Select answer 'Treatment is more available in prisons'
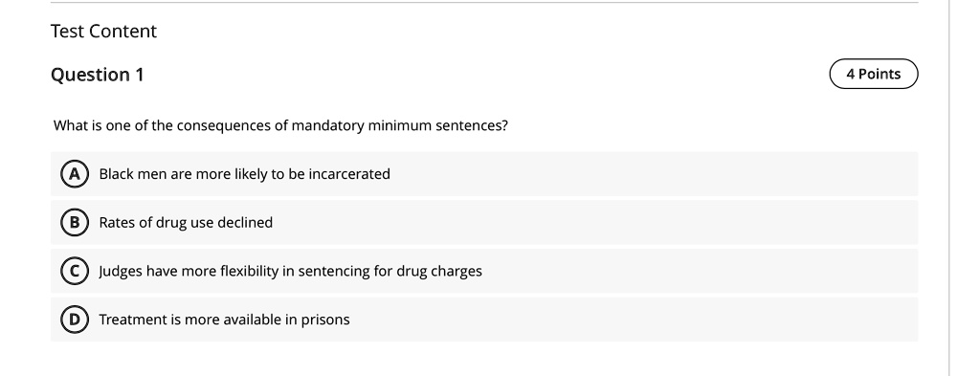 [484, 320]
